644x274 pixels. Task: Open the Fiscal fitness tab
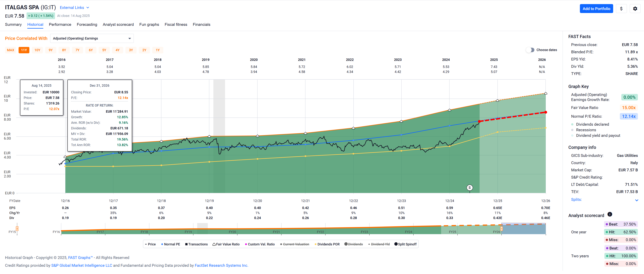(176, 25)
